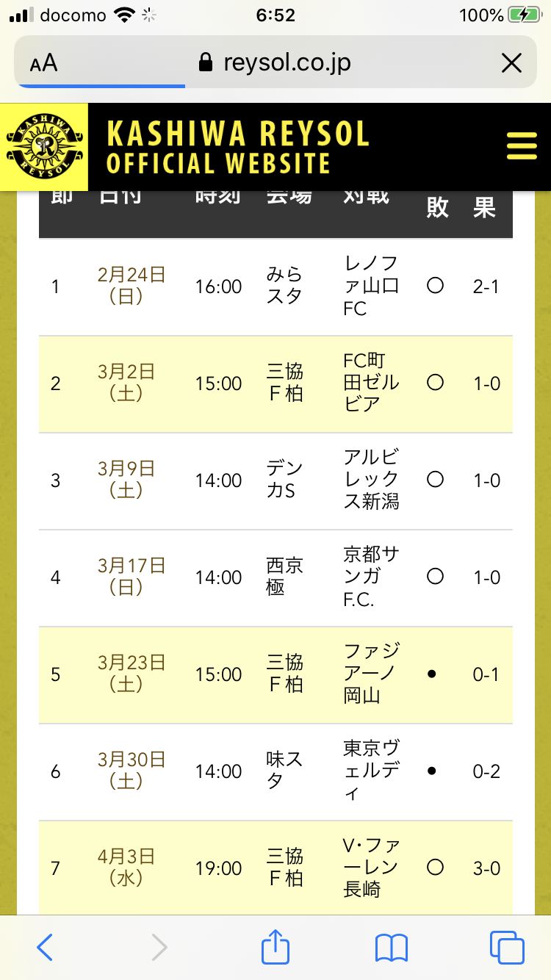Tap the 3月30日 match date

pyautogui.click(x=132, y=771)
